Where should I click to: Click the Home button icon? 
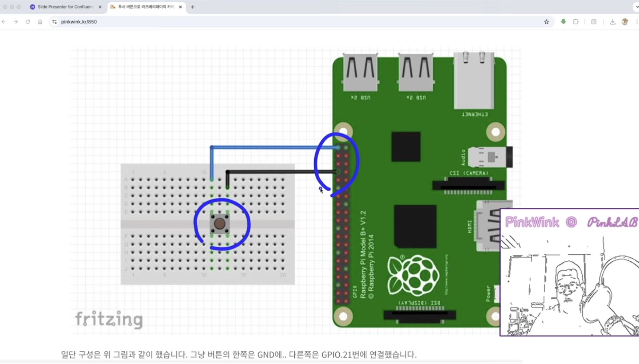tap(40, 22)
